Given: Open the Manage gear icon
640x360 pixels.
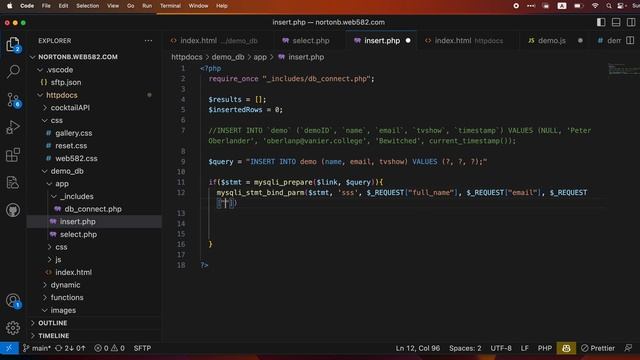Looking at the screenshot, I should (13, 328).
